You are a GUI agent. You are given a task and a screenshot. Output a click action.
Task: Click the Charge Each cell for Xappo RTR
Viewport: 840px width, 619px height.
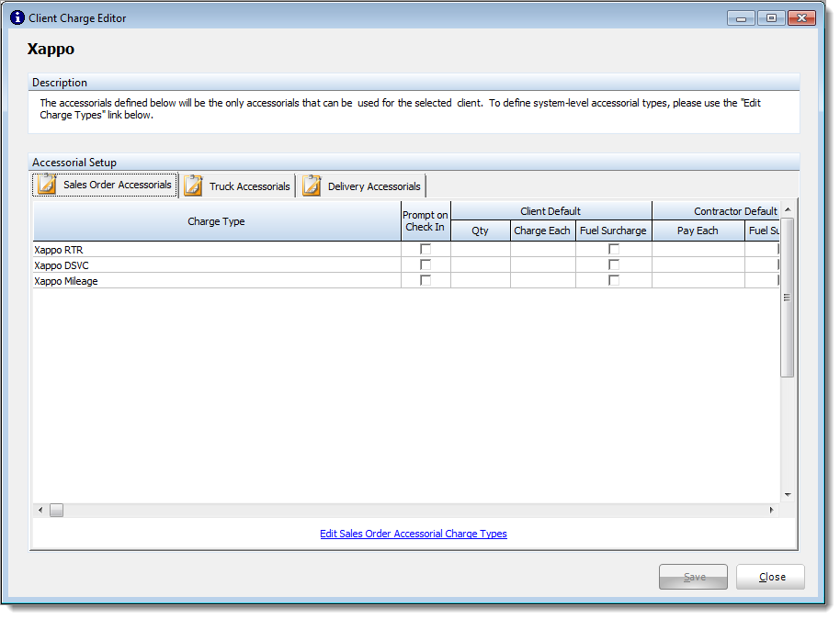(x=543, y=250)
